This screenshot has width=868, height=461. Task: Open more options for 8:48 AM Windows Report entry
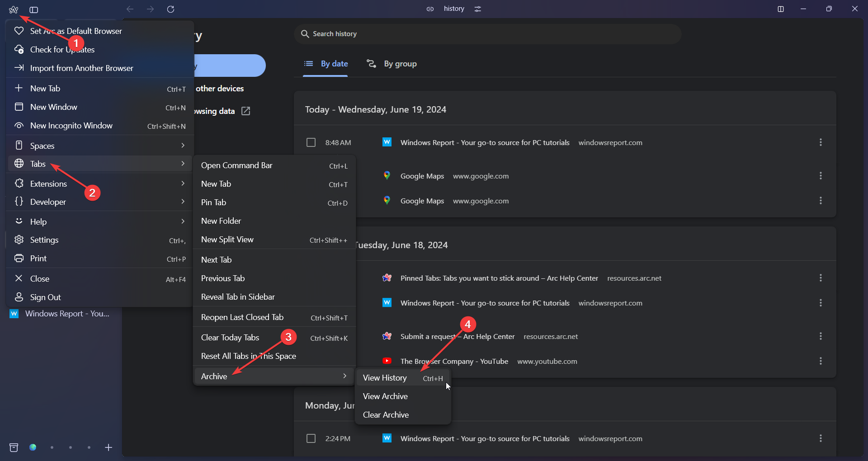(821, 142)
